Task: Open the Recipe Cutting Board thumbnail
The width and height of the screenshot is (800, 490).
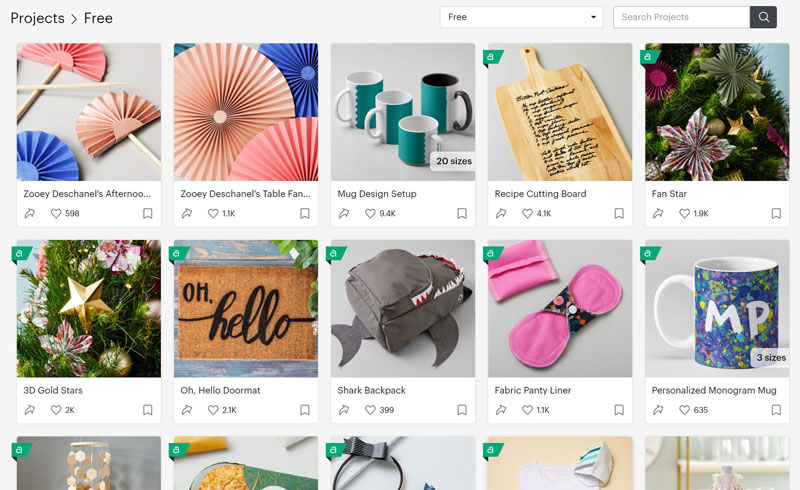Action: tap(560, 112)
